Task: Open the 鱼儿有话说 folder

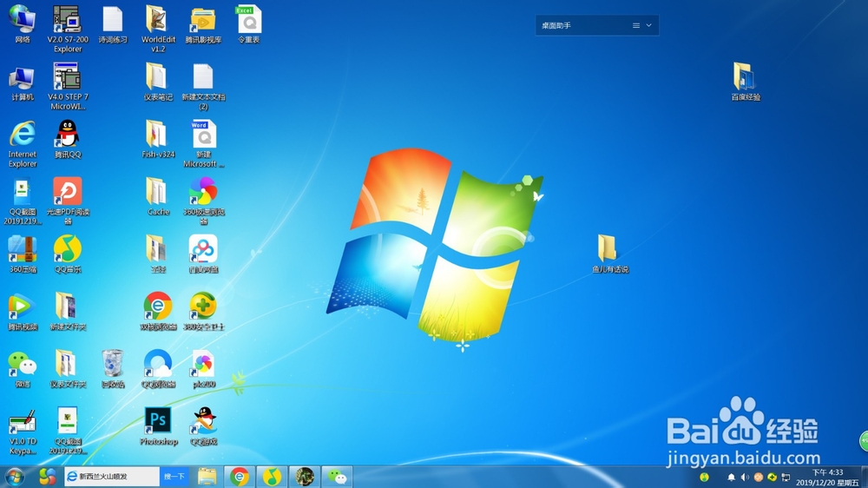Action: (610, 254)
